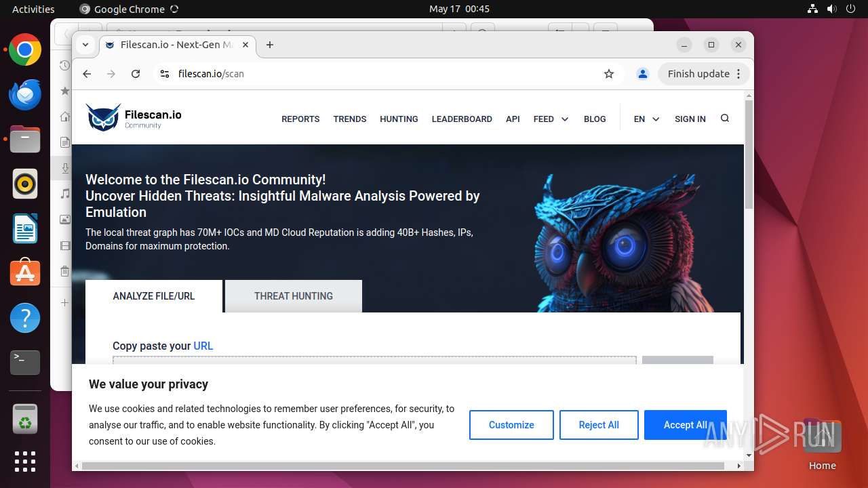The width and height of the screenshot is (868, 488).
Task: Open the volume indicator in top bar
Action: 833,9
